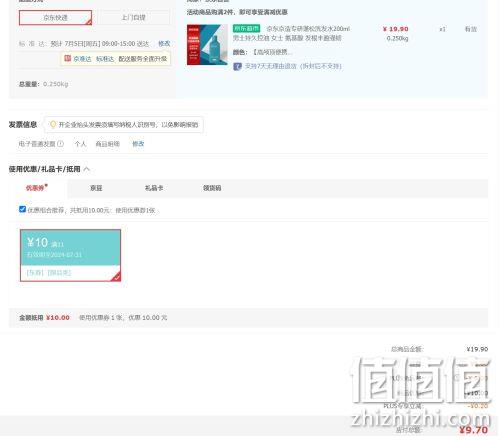Screen dimensions: 500x436
Task: Open the 礼品卡 tab
Action: tap(154, 188)
